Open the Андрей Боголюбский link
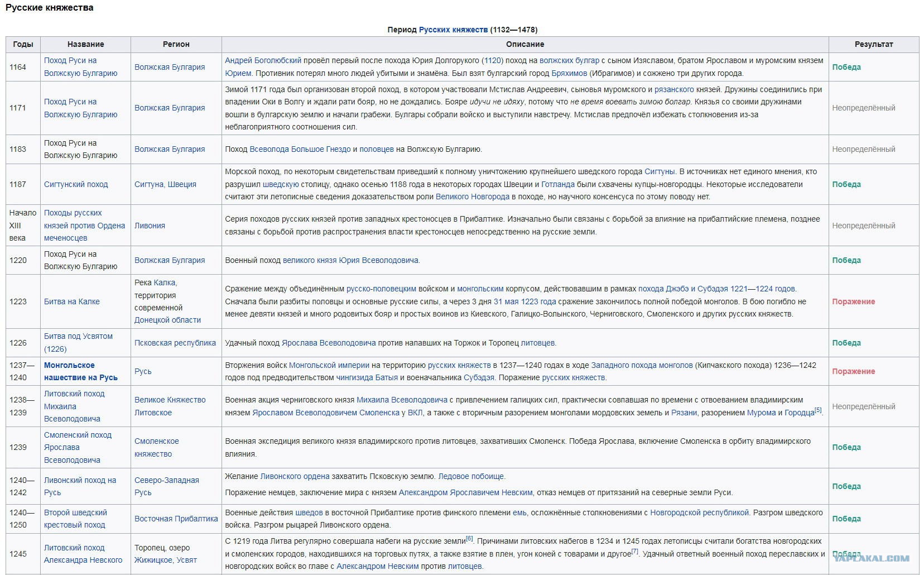Image resolution: width=924 pixels, height=575 pixels. pyautogui.click(x=263, y=60)
